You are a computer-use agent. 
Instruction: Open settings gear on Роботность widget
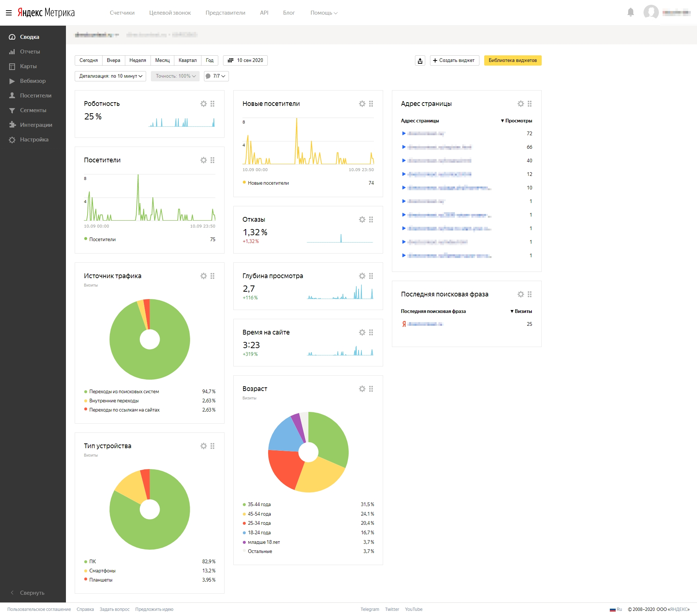(204, 104)
